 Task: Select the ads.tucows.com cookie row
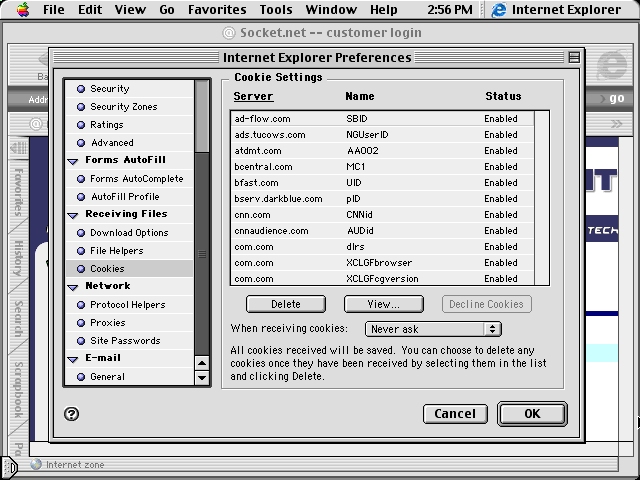click(x=382, y=135)
